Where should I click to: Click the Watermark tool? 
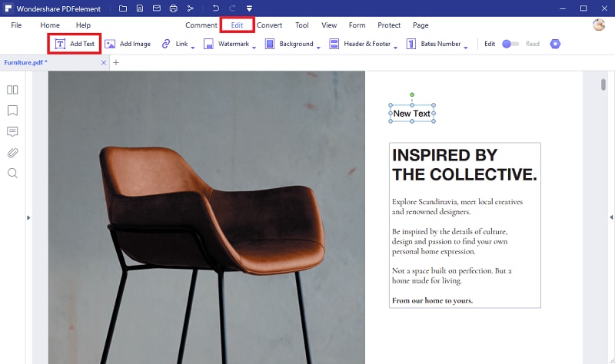[226, 44]
